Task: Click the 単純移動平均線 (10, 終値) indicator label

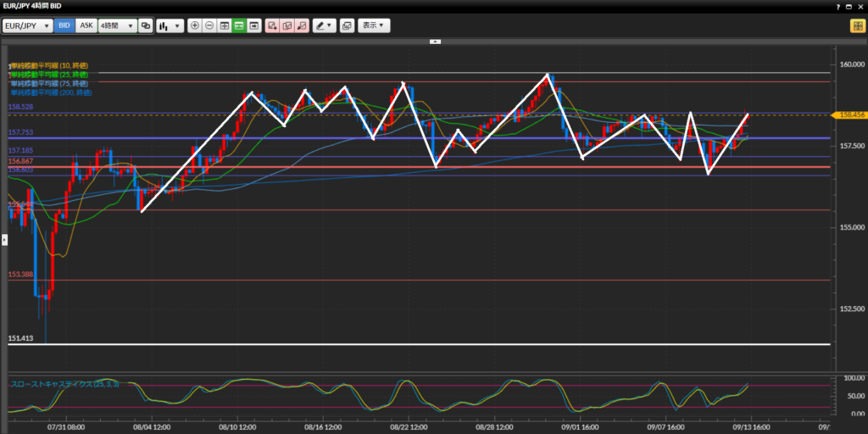Action: [x=49, y=65]
